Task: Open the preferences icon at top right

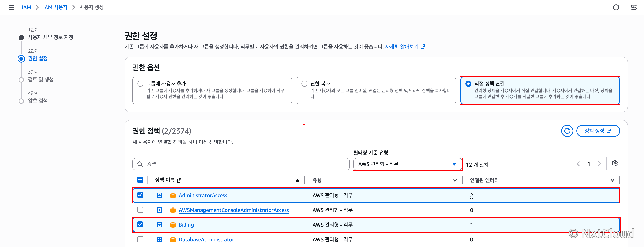Action: coord(634,7)
